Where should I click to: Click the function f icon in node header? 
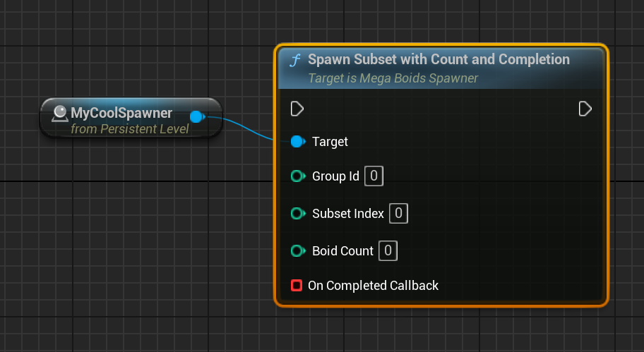[294, 60]
